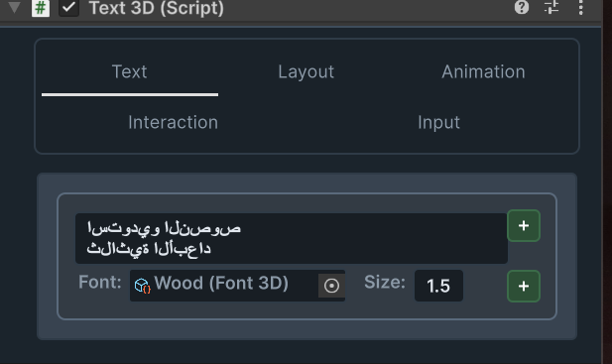Click the green plus button beside Size
The width and height of the screenshot is (612, 364).
524,286
